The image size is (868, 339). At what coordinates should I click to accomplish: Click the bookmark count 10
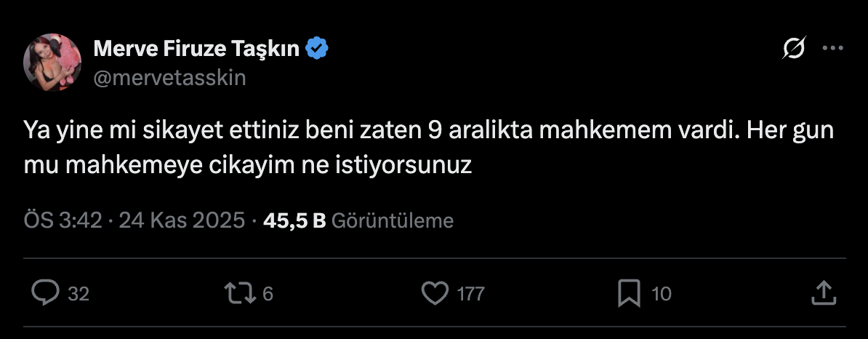(x=661, y=294)
